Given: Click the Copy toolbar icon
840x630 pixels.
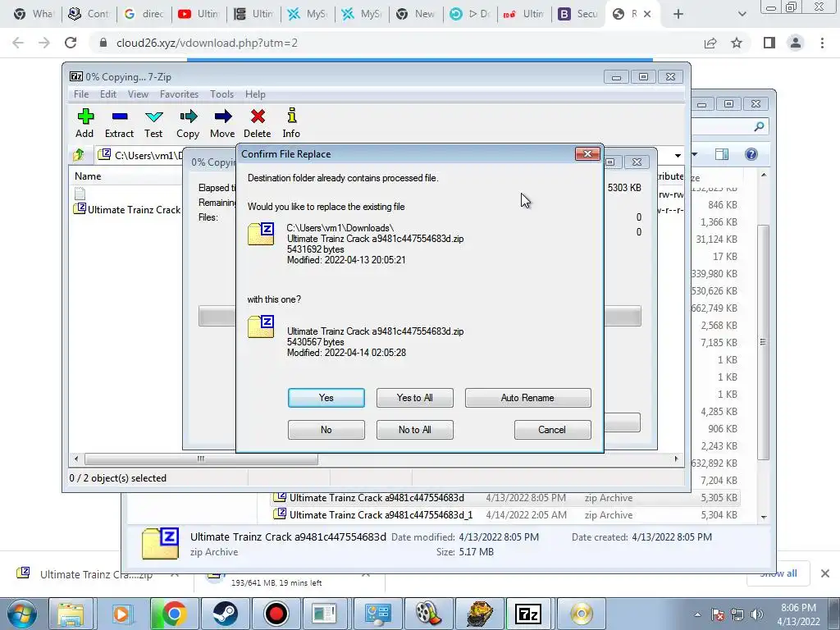Looking at the screenshot, I should [x=188, y=123].
